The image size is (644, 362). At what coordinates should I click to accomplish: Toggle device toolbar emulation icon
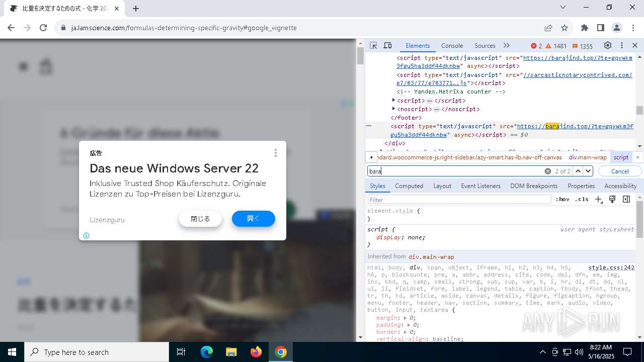click(x=387, y=45)
